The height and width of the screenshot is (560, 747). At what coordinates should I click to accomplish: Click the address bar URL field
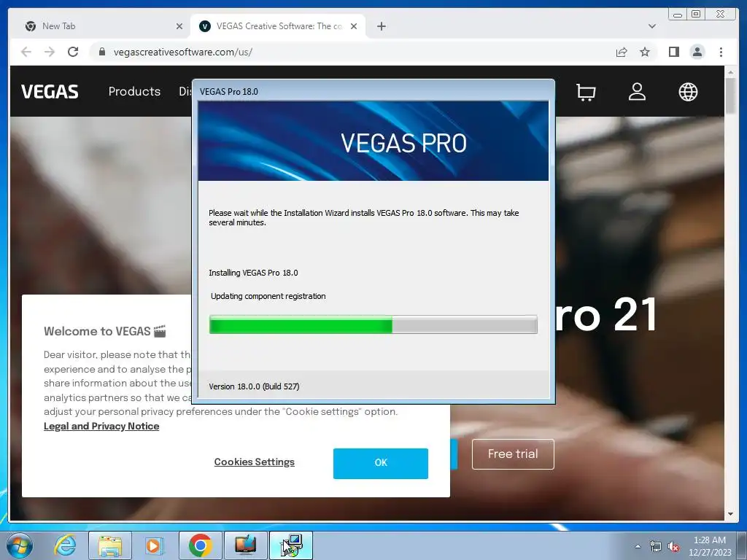(352, 52)
